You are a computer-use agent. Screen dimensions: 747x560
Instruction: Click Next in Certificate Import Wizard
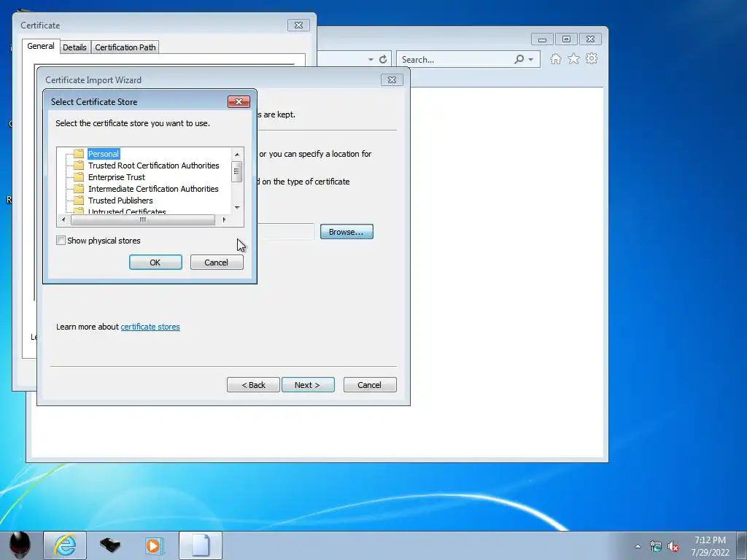point(308,385)
